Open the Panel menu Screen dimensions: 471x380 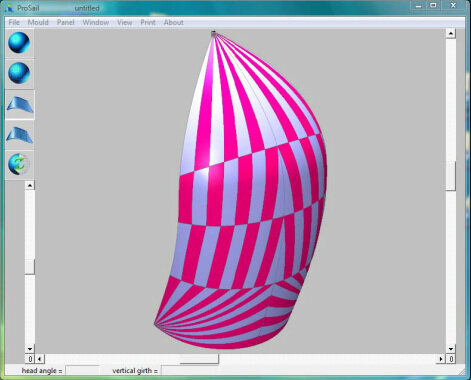coord(65,22)
